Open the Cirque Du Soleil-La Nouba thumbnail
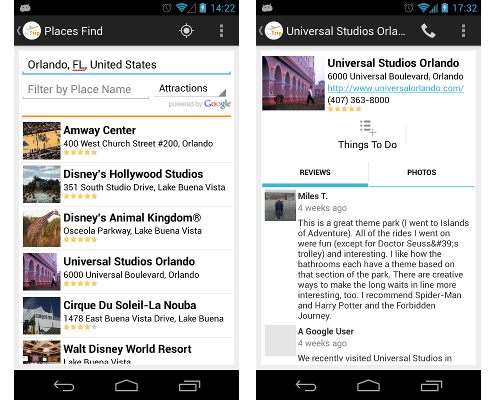Image resolution: width=500 pixels, height=400 pixels. [x=42, y=316]
